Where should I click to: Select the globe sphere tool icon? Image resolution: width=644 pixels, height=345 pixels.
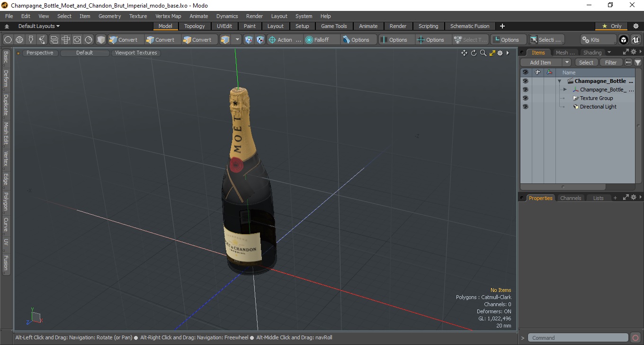coord(19,40)
